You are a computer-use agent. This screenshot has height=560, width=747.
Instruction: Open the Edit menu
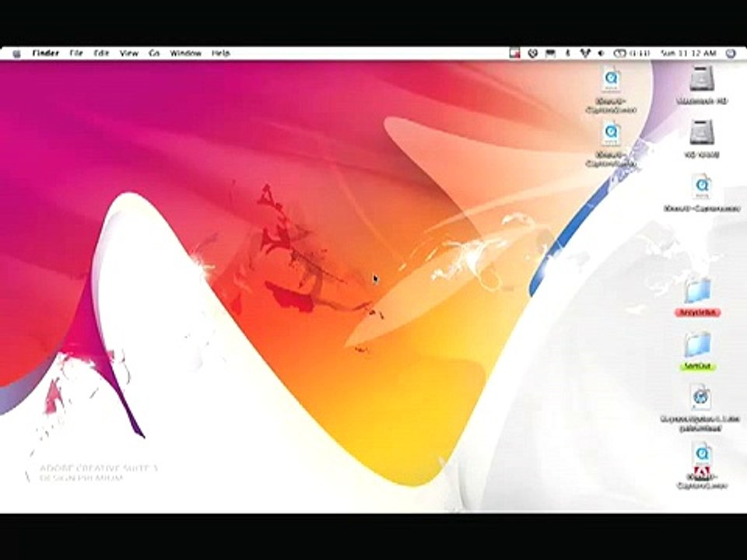click(x=101, y=54)
